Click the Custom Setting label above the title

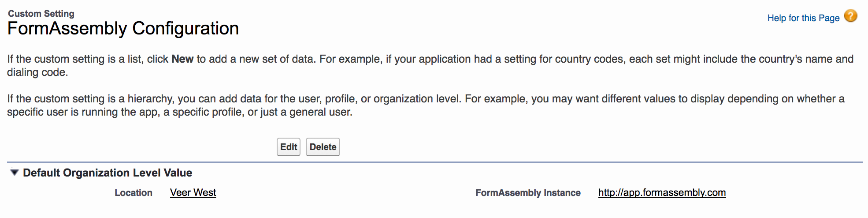pos(41,14)
